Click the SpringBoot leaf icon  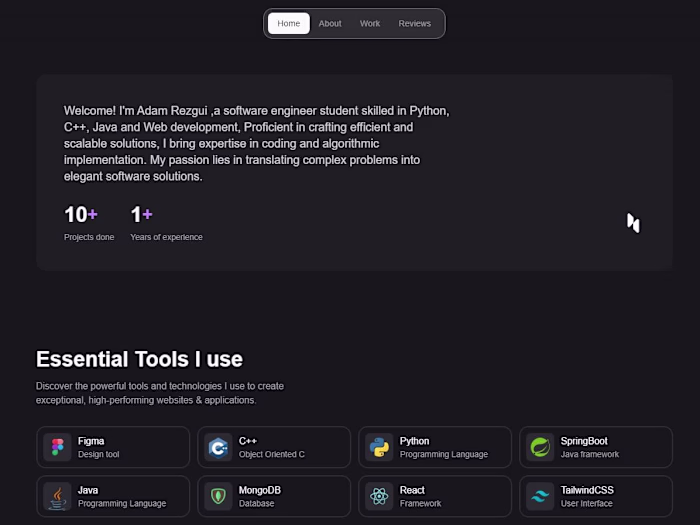(540, 447)
